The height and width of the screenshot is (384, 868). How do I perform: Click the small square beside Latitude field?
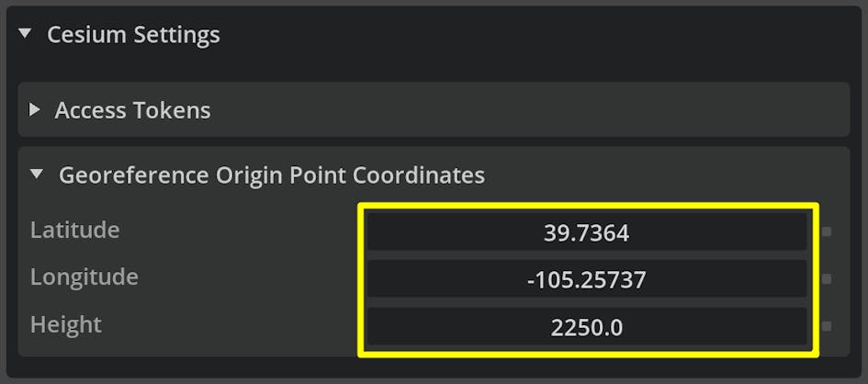[827, 232]
